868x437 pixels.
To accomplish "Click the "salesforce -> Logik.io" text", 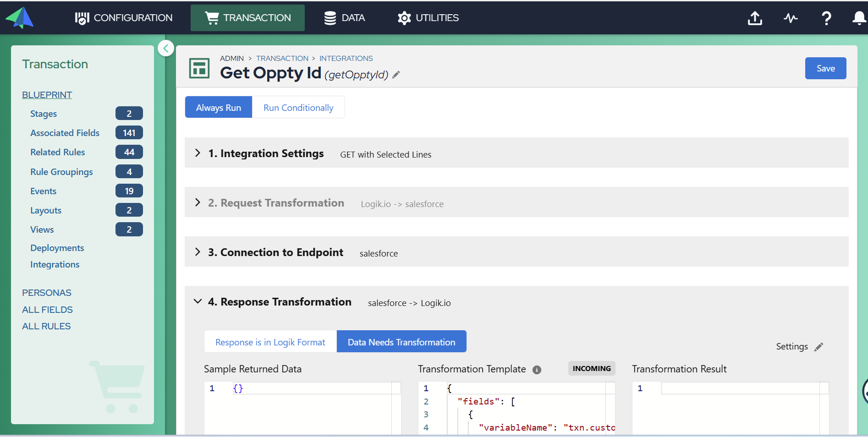I will (409, 303).
